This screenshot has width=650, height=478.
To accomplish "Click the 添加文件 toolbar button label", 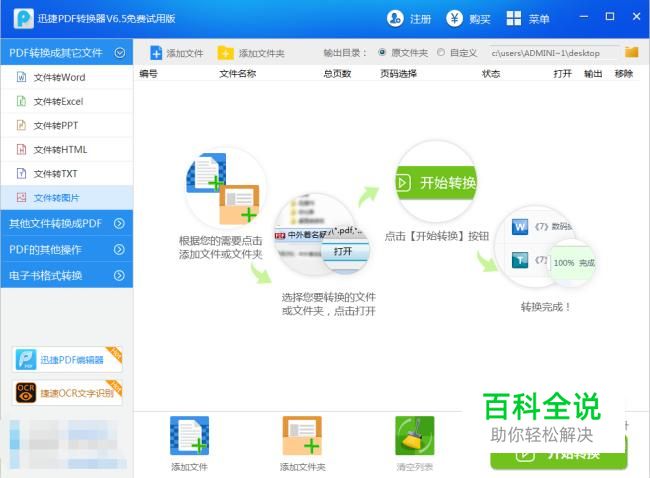I will [185, 53].
